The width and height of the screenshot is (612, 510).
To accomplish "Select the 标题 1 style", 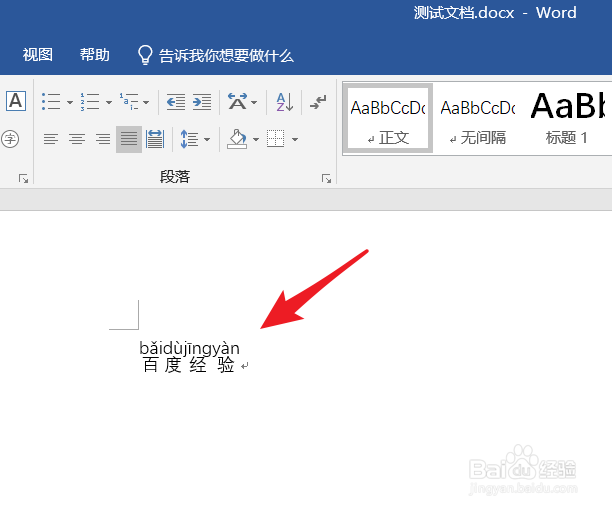I will (567, 119).
